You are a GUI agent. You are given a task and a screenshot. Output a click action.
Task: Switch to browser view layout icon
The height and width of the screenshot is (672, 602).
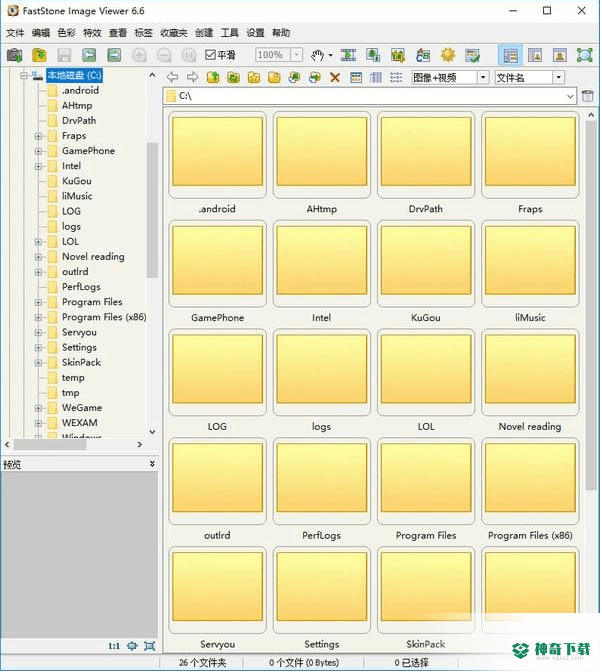(x=510, y=55)
